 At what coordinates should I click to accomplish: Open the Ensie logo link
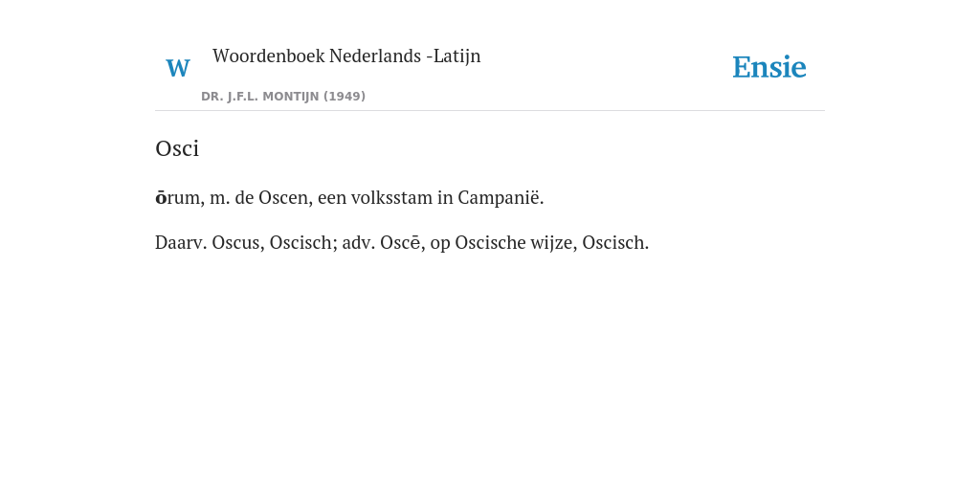(769, 67)
